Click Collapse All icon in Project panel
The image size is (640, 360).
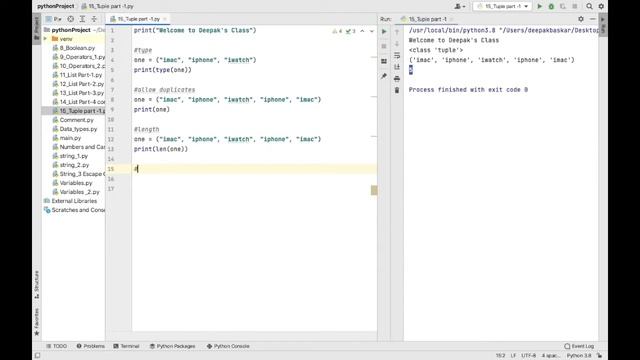(x=94, y=19)
